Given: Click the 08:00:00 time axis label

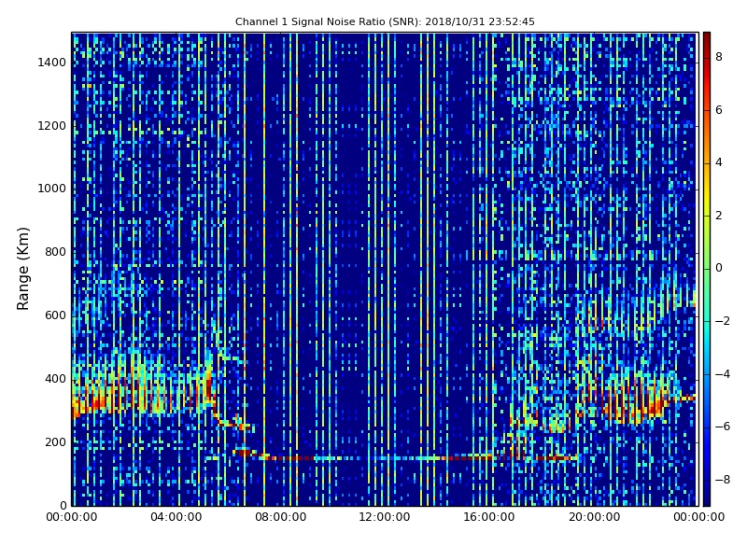Looking at the screenshot, I should pyautogui.click(x=281, y=517).
